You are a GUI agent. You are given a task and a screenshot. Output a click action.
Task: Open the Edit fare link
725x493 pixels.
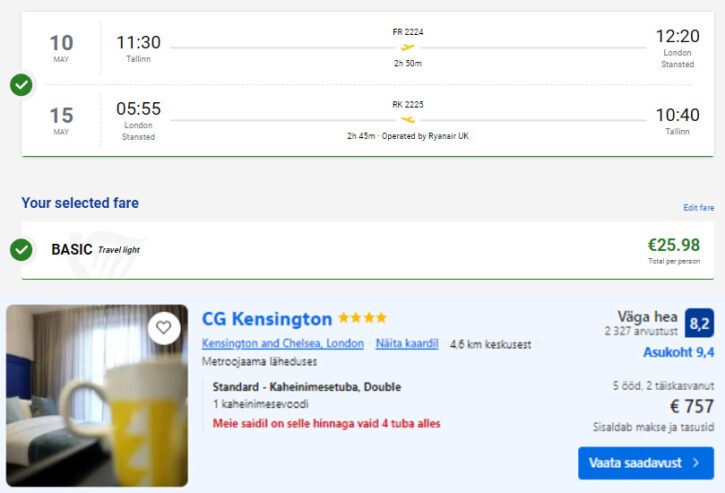click(x=698, y=208)
